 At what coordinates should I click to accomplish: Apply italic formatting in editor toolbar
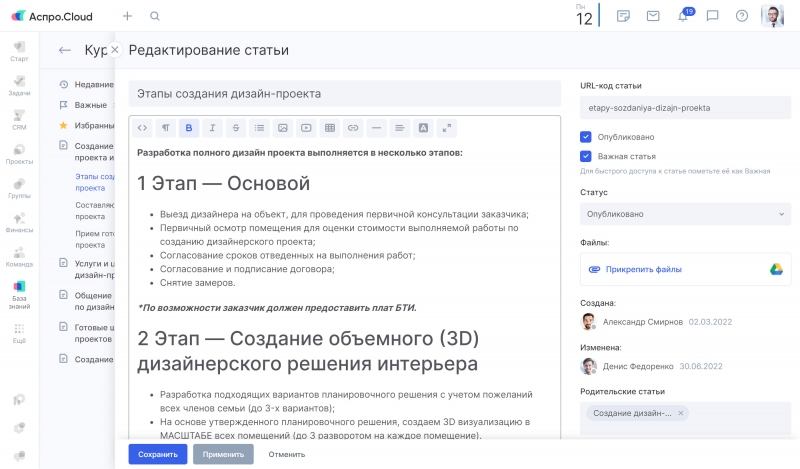(212, 128)
